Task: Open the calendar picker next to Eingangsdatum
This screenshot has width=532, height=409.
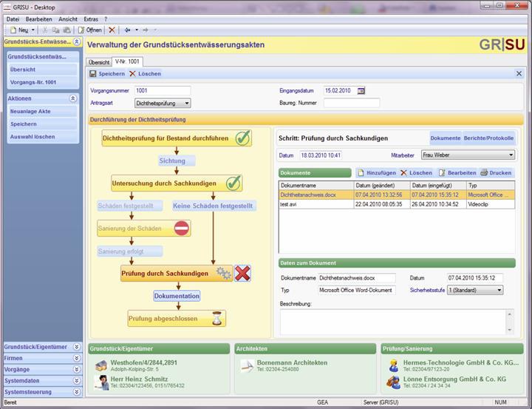Action: click(x=361, y=91)
